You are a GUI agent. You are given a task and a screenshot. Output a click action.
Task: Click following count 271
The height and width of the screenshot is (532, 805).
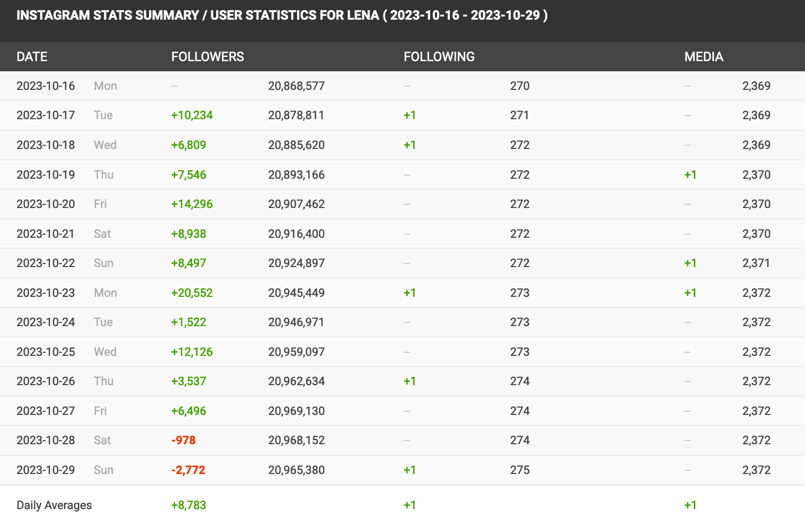click(520, 115)
